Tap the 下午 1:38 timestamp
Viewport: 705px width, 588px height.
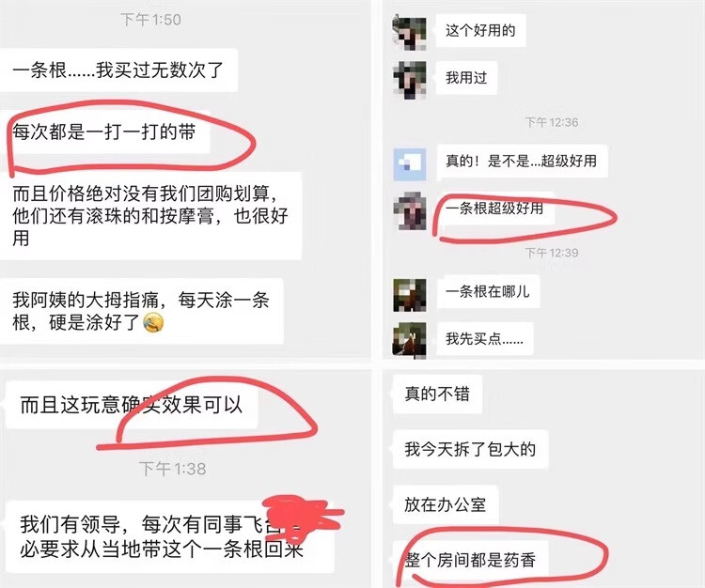173,469
